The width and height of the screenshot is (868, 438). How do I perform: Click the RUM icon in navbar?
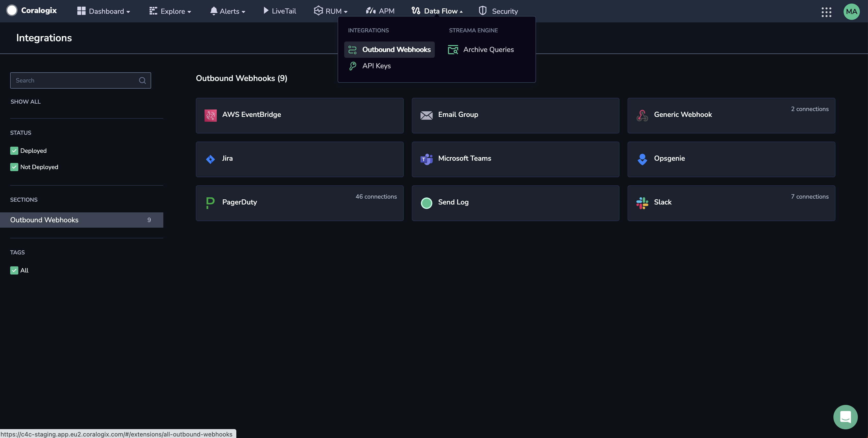click(318, 11)
